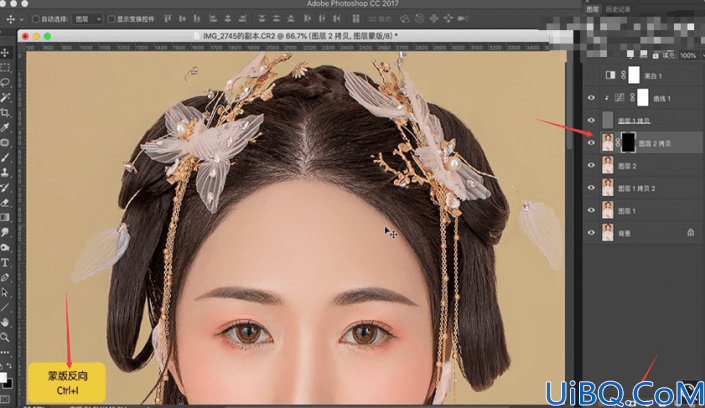Select the black layer mask of 图层 2 拷贝
The image size is (705, 408).
click(628, 143)
